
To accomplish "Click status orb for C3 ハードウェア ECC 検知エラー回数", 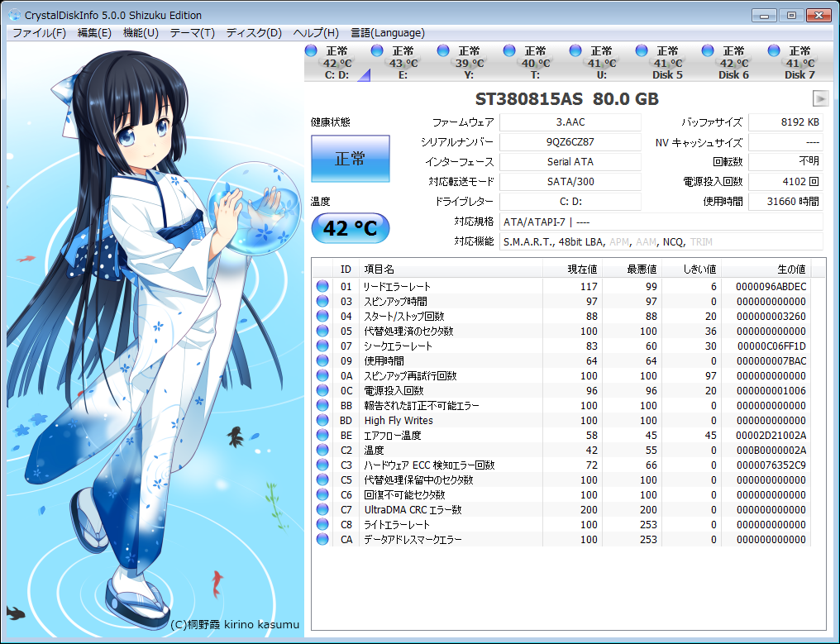I will [322, 465].
